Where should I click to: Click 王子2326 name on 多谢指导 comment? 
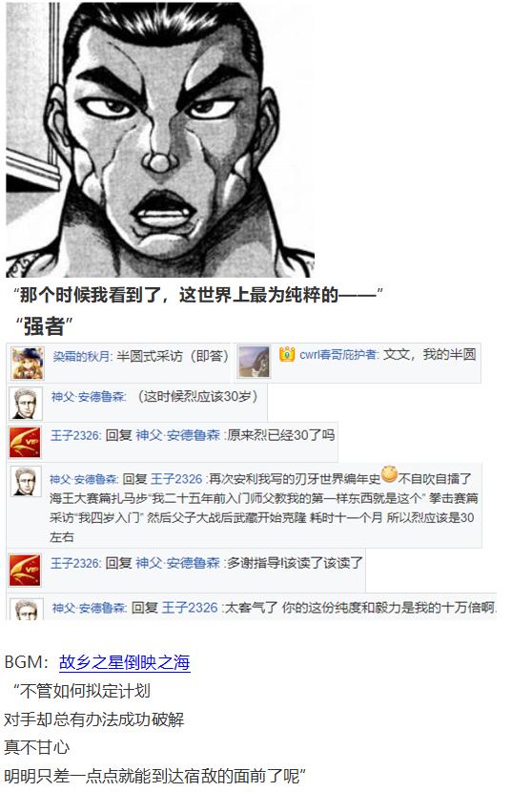point(75,563)
